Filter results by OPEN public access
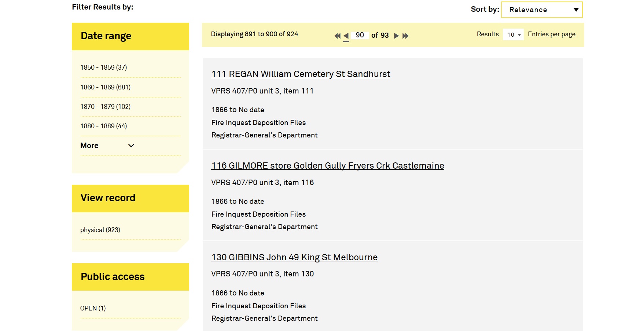 pyautogui.click(x=93, y=308)
